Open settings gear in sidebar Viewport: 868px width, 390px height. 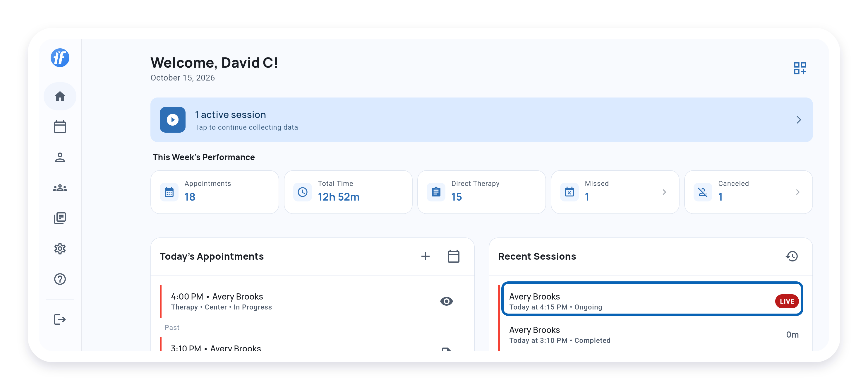60,249
